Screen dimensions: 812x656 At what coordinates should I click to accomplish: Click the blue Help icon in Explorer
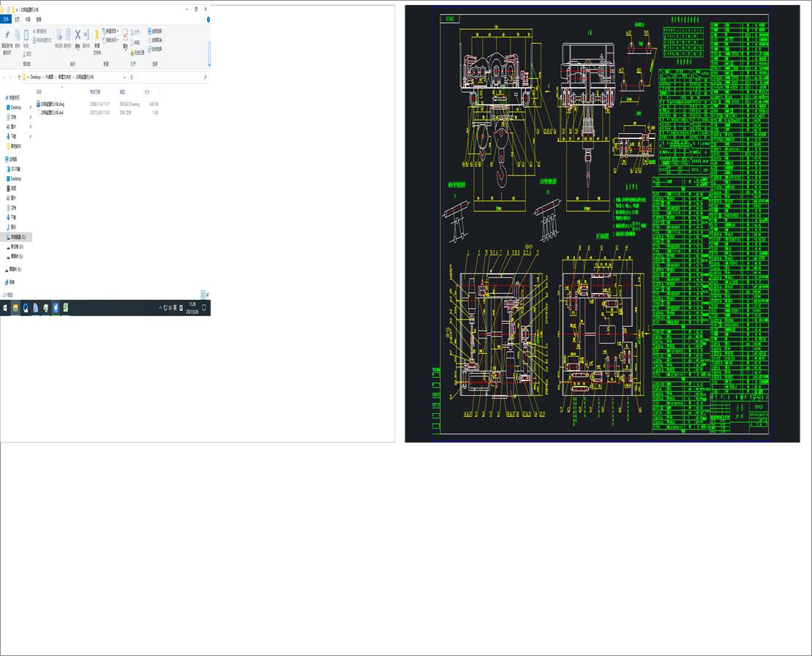pos(208,19)
